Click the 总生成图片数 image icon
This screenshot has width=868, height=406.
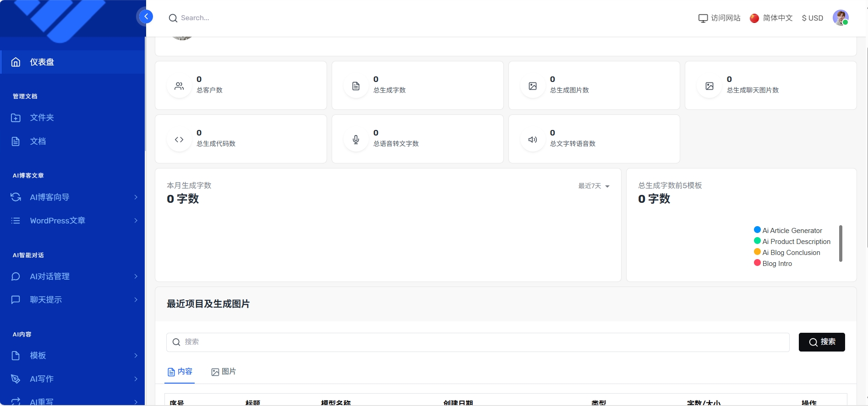tap(533, 86)
